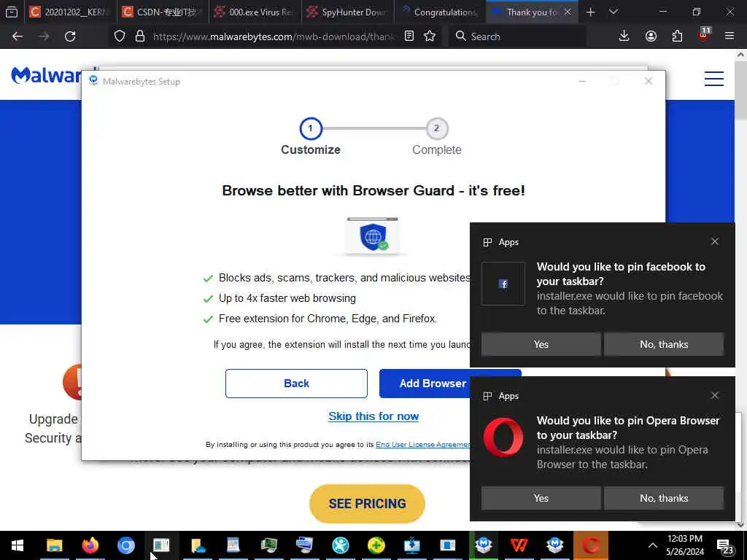The image size is (747, 560).
Task: Switch to the Congratulations tab
Action: click(x=440, y=12)
